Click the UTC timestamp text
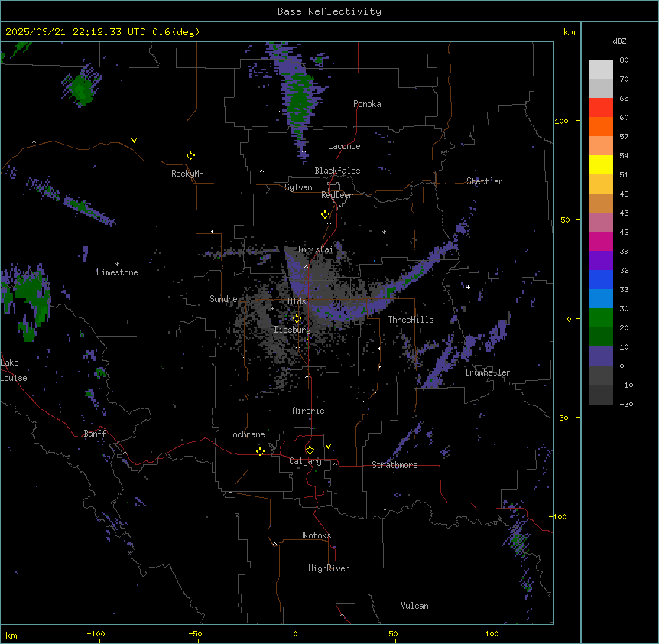Screen dimensions: 659x644 coord(102,32)
